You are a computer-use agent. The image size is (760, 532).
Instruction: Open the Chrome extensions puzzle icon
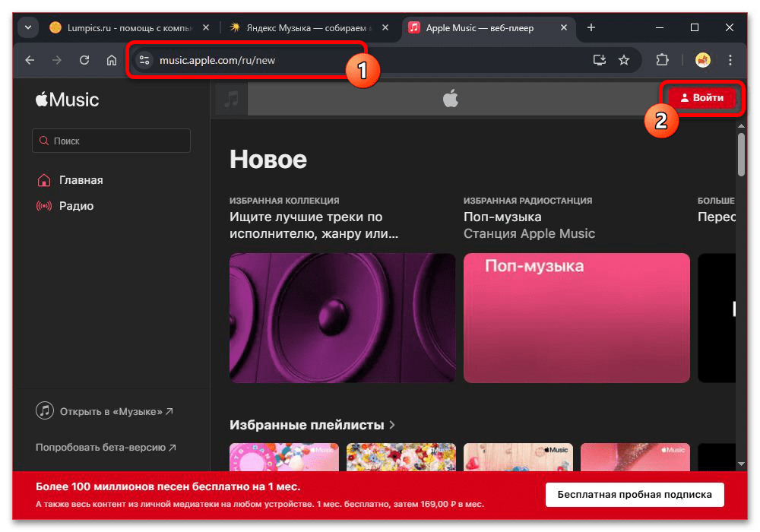[x=663, y=60]
